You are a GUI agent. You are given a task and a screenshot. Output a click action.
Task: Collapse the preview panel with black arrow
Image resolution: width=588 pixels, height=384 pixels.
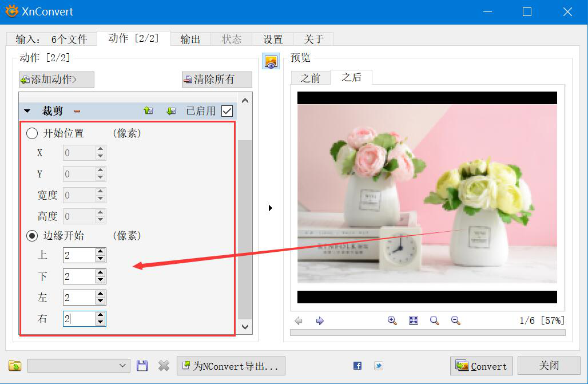271,208
